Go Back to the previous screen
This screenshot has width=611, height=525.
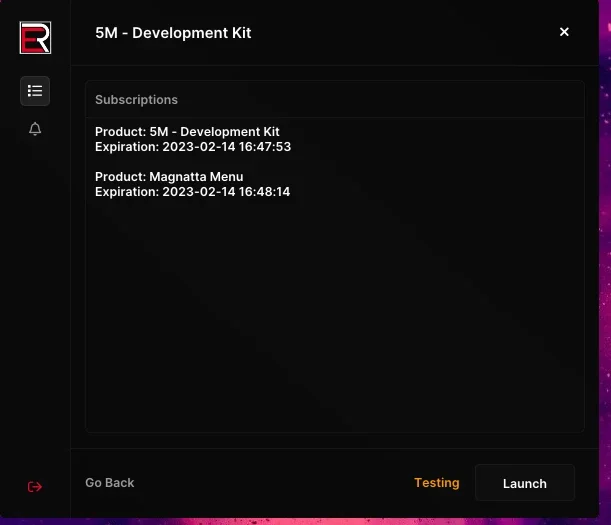(x=110, y=483)
